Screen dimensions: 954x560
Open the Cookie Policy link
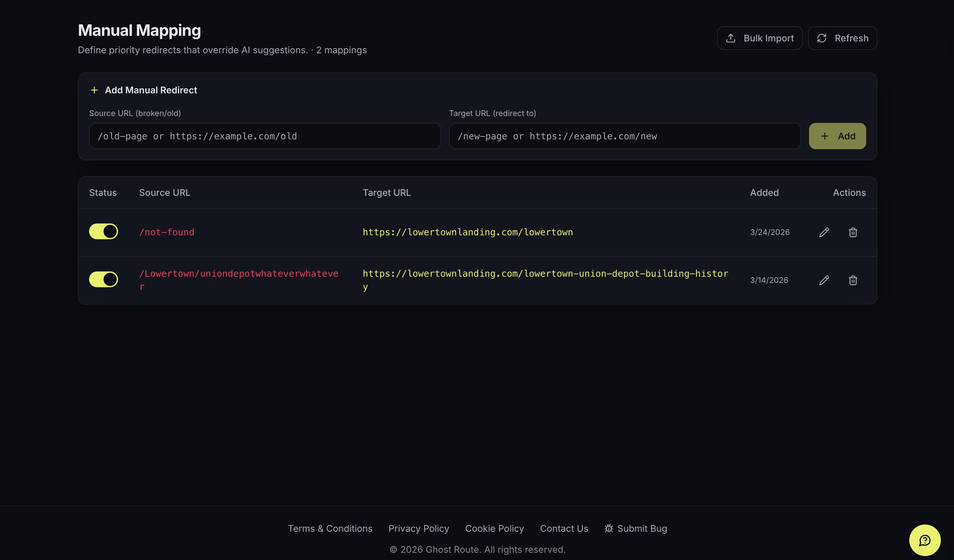[x=494, y=528]
